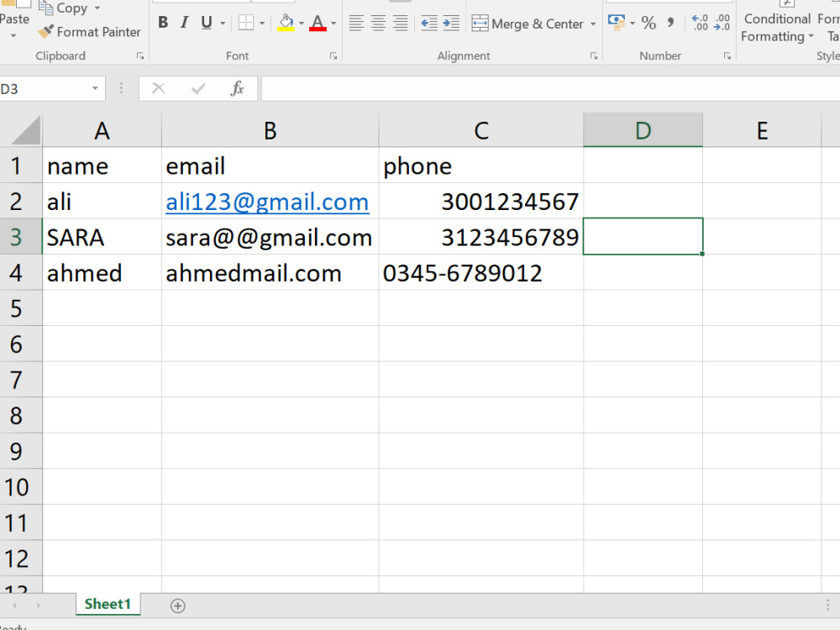The width and height of the screenshot is (840, 630).
Task: Activate the Format Painter tool
Action: coord(90,32)
